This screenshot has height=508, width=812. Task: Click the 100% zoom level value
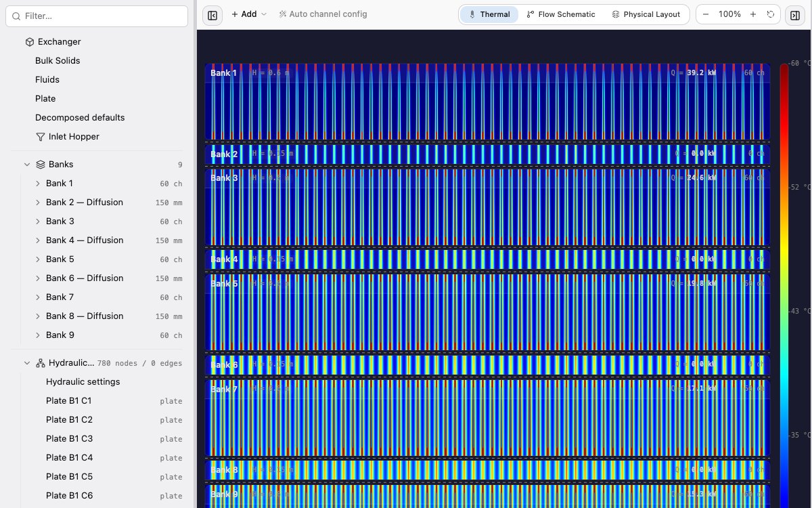(x=729, y=14)
